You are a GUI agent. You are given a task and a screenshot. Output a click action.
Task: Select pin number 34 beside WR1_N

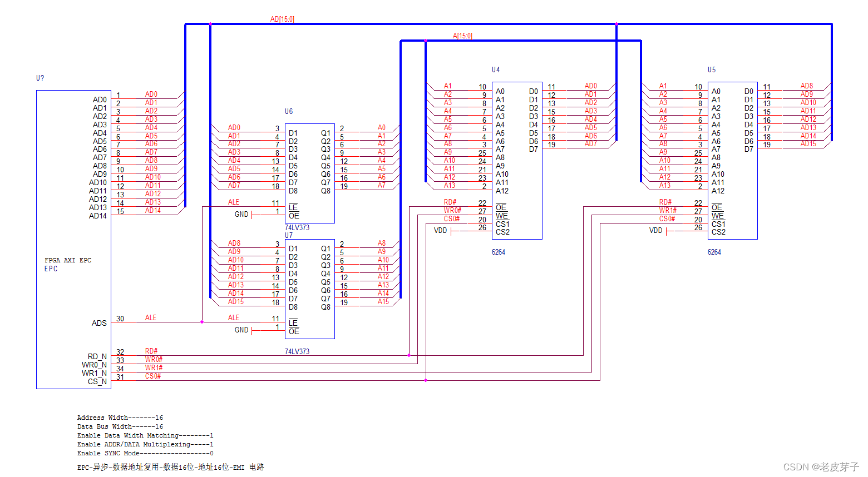click(x=120, y=369)
